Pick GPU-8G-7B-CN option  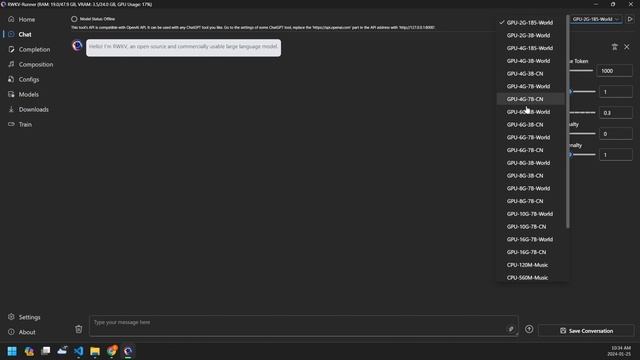click(530, 201)
